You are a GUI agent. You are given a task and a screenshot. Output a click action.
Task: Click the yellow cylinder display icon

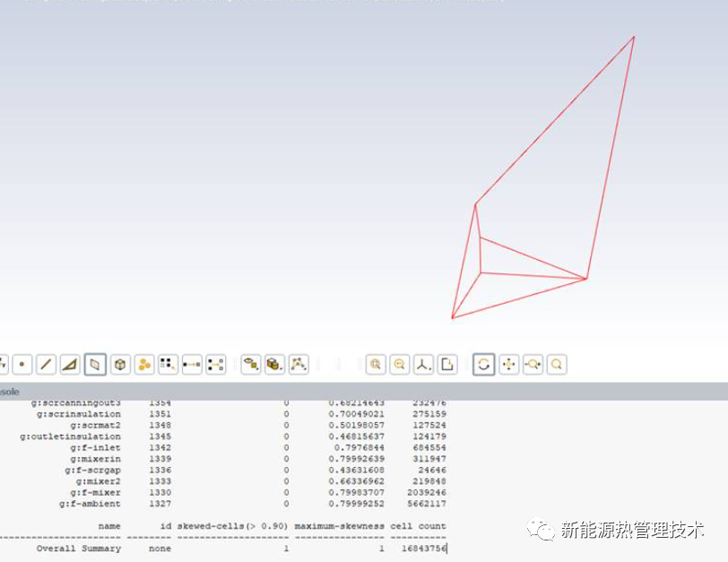click(252, 365)
